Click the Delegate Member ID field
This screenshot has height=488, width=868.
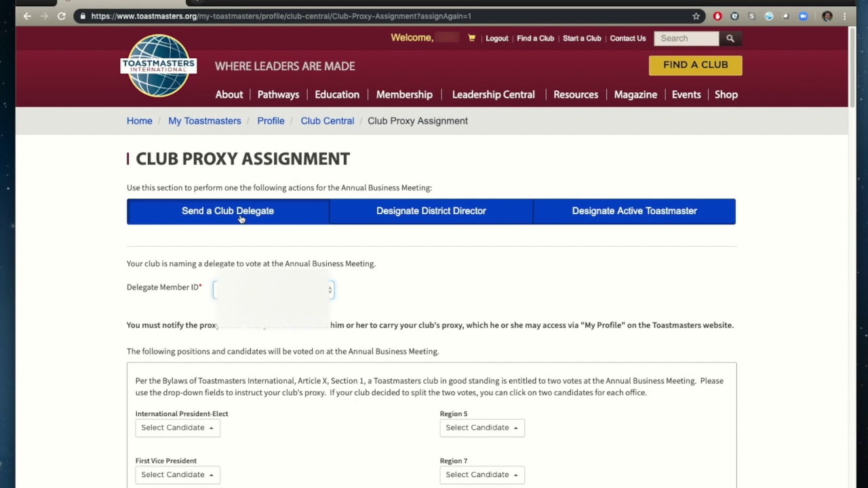pos(273,290)
